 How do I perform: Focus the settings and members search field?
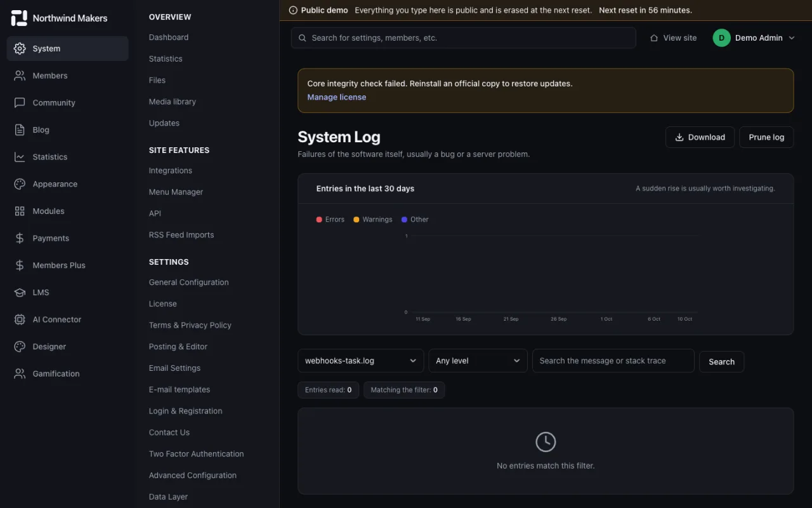tap(464, 38)
